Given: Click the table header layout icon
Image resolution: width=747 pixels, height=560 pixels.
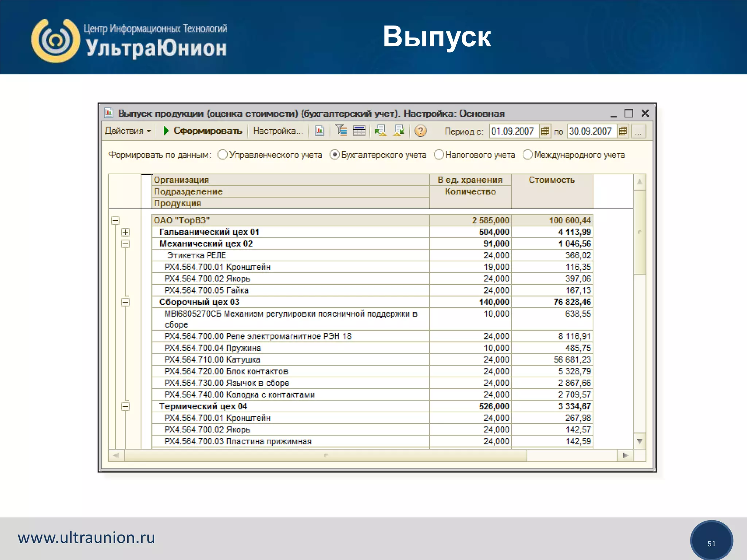Looking at the screenshot, I should [359, 131].
